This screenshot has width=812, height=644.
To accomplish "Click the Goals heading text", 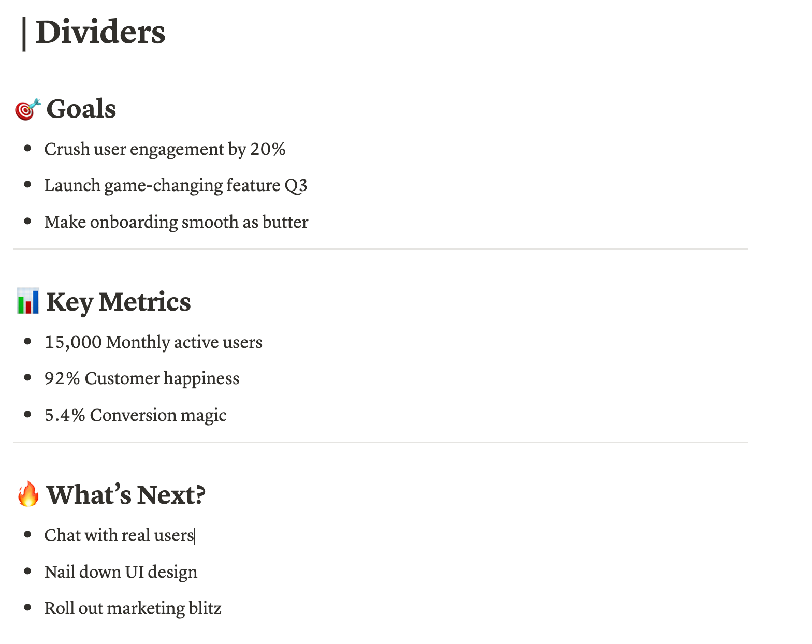I will pyautogui.click(x=81, y=109).
